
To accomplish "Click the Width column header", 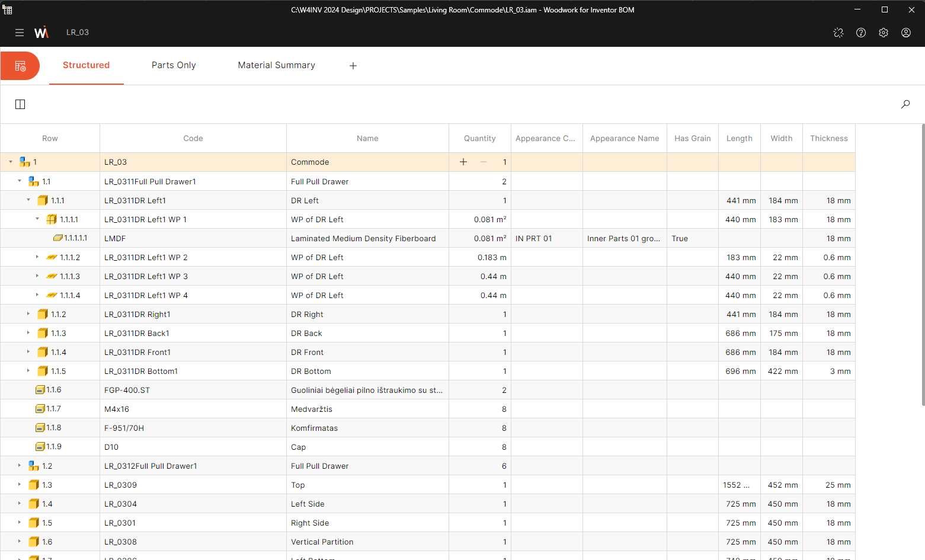I will click(x=782, y=138).
